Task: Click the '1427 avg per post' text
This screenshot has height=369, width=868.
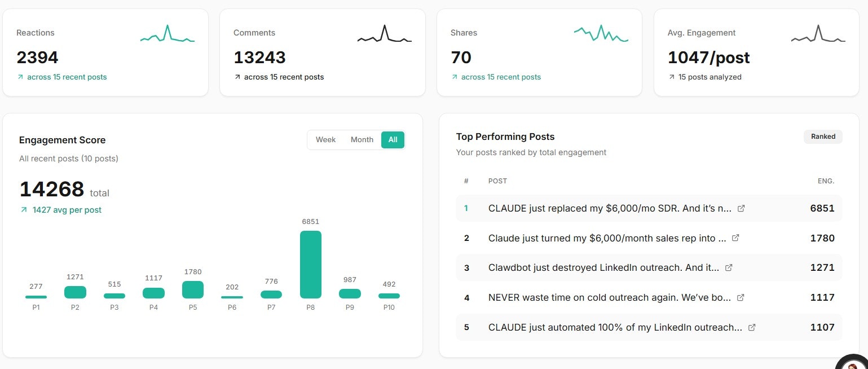Action: click(67, 210)
